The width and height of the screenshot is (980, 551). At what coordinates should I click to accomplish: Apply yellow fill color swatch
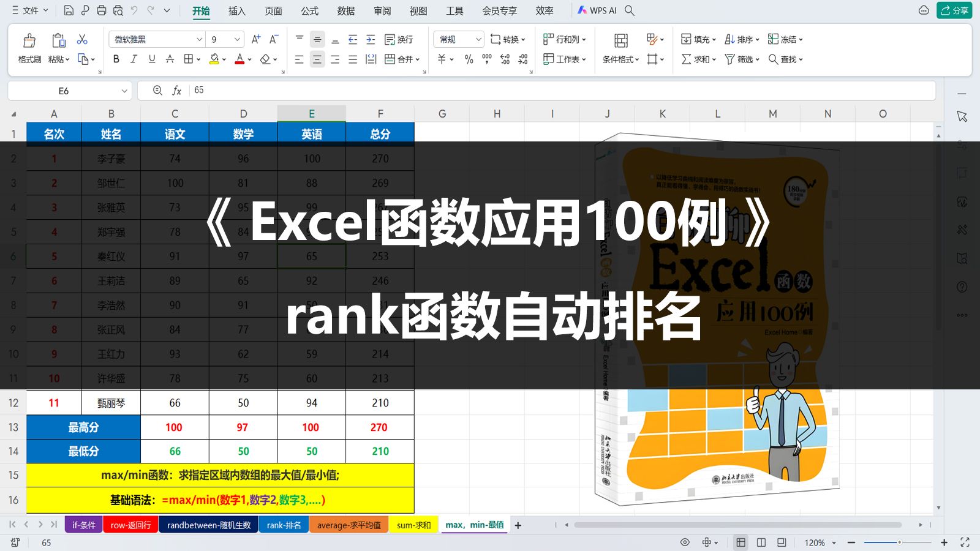tap(214, 59)
